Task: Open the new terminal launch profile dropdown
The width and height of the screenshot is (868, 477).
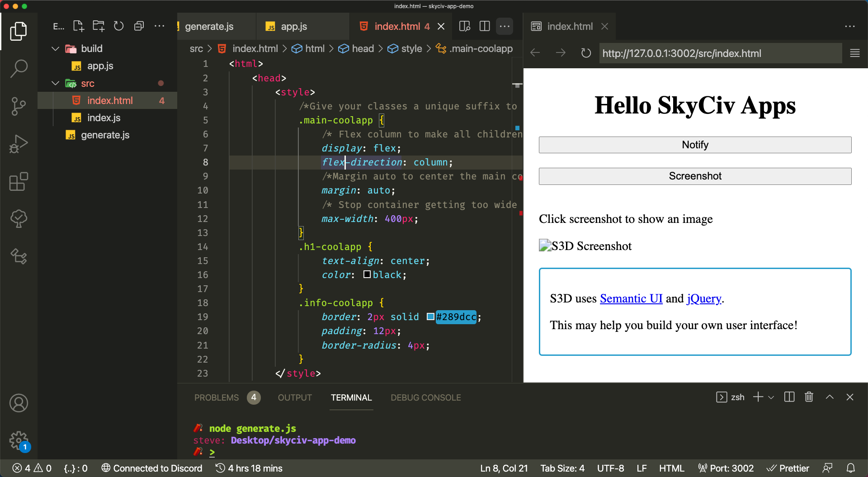Action: 771,397
